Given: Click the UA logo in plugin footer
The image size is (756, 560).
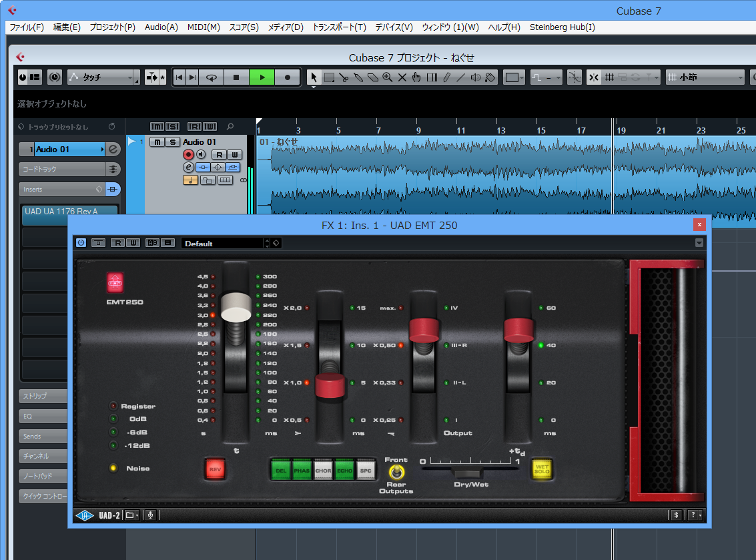Looking at the screenshot, I should click(84, 516).
